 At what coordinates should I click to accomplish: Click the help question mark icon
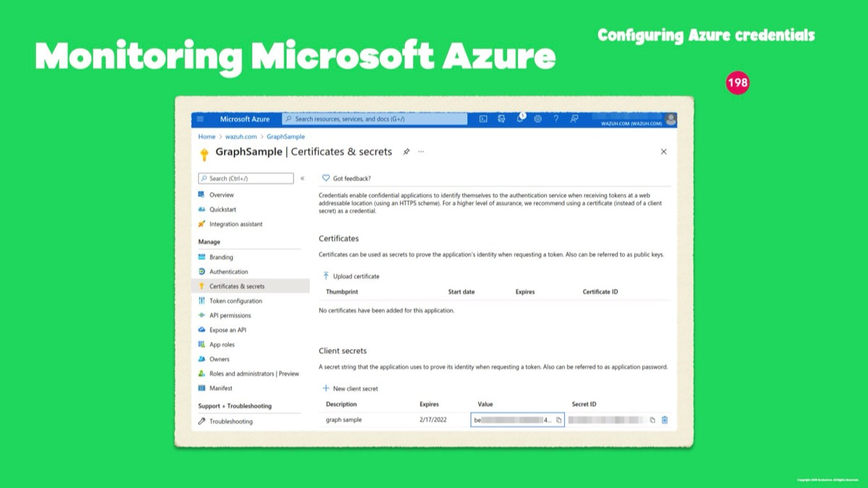pos(556,119)
